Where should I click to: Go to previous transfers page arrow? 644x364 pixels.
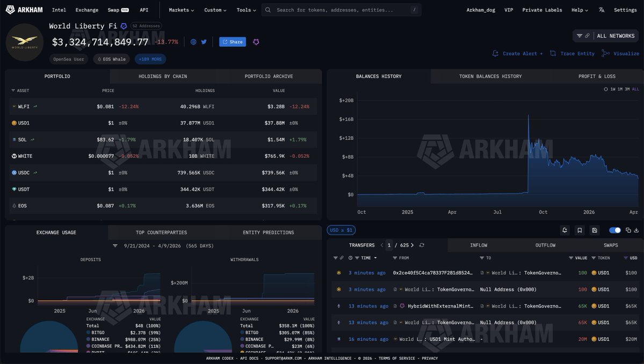point(381,245)
